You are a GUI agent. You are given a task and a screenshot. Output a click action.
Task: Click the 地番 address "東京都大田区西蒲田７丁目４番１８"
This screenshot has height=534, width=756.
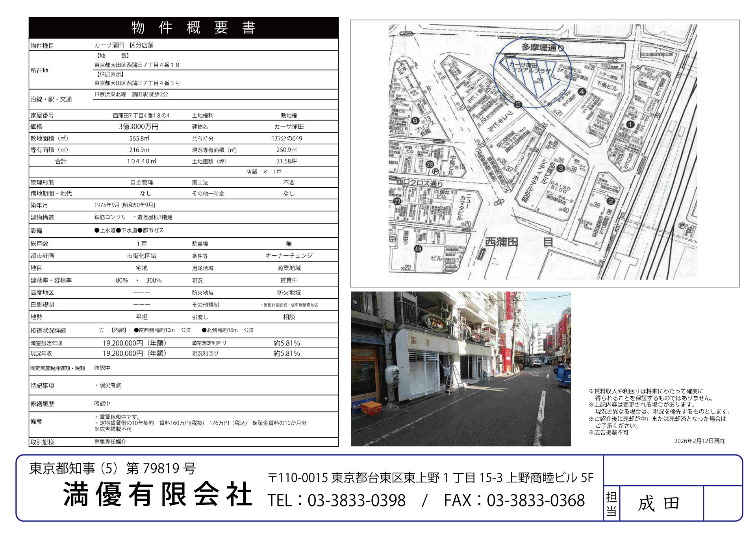point(137,65)
